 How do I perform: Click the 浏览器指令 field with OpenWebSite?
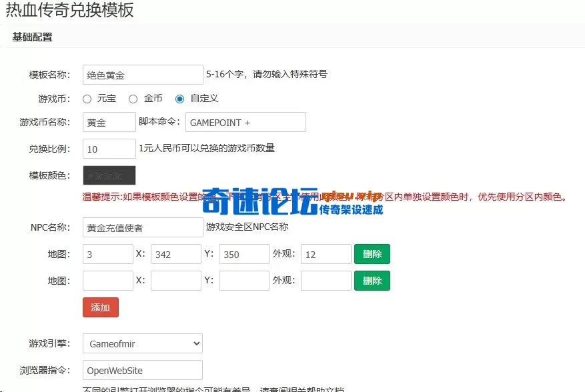[x=143, y=370]
